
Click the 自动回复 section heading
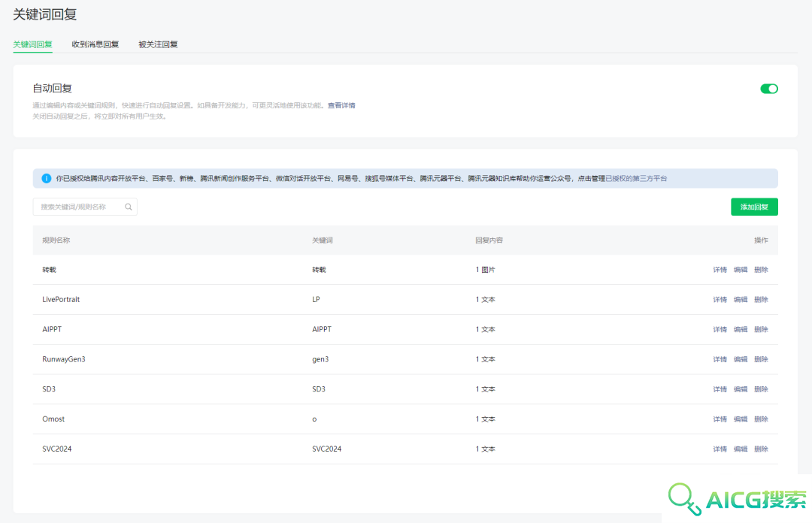coord(53,89)
